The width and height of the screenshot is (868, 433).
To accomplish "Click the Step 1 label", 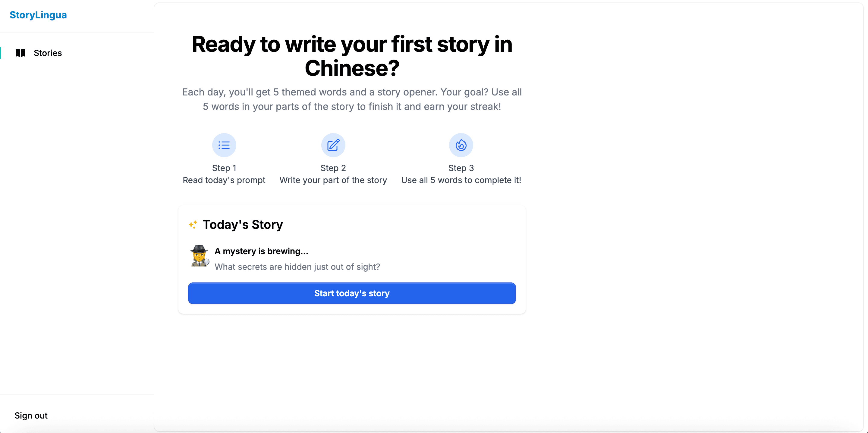I will (224, 168).
